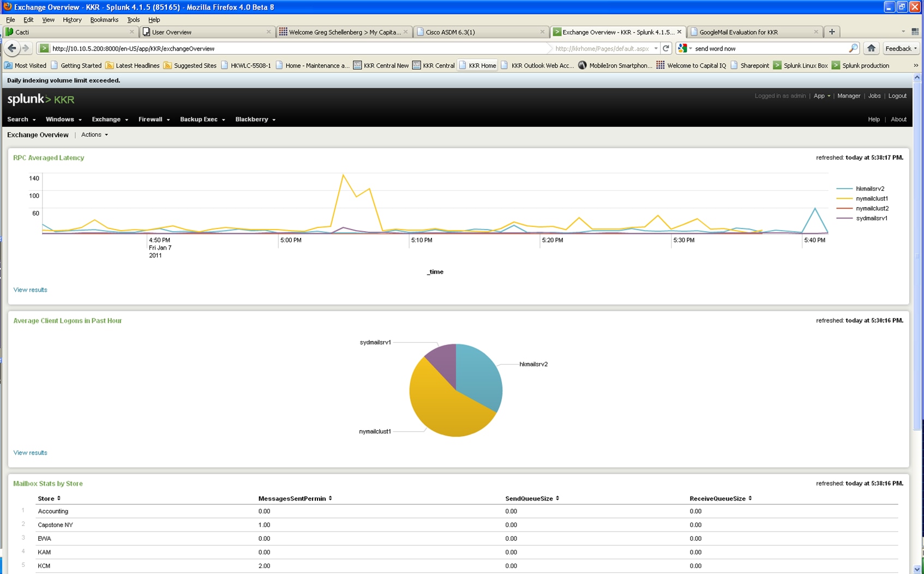
Task: Open the Most Visited bookmark icon
Action: [x=8, y=65]
